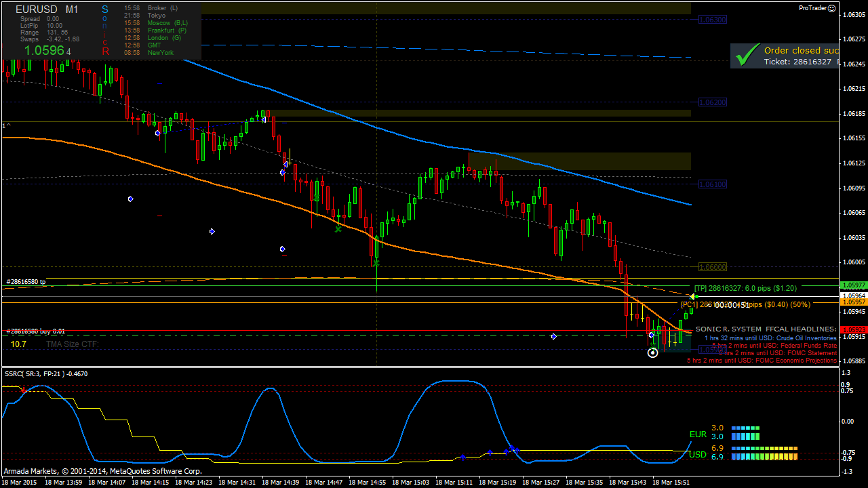Click the 1.06300 round-number level label

point(712,20)
